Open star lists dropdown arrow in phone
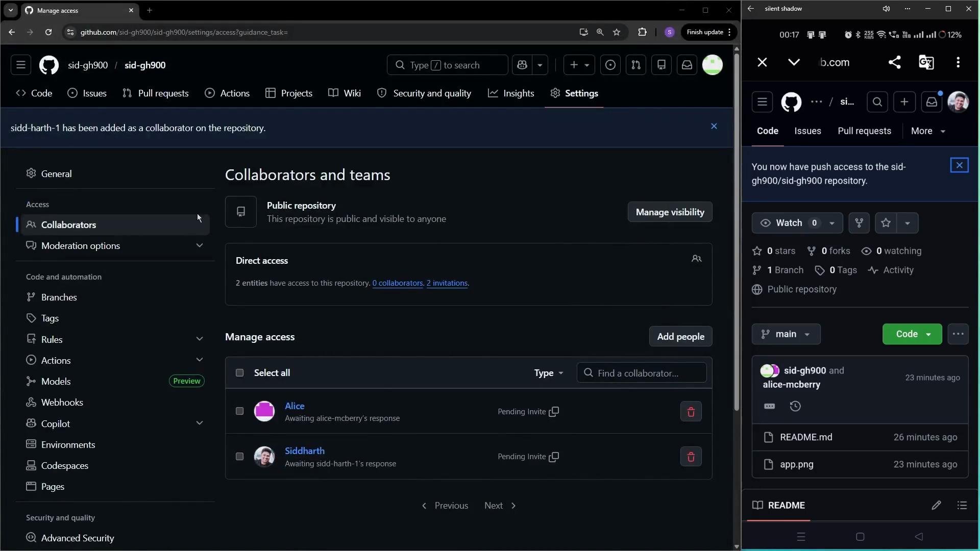980x551 pixels. [x=908, y=223]
